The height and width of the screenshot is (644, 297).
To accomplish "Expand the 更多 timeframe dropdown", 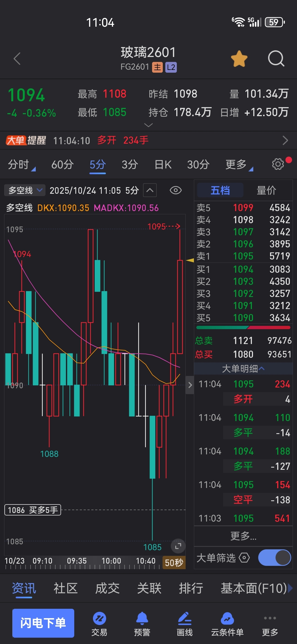I will pos(239,165).
